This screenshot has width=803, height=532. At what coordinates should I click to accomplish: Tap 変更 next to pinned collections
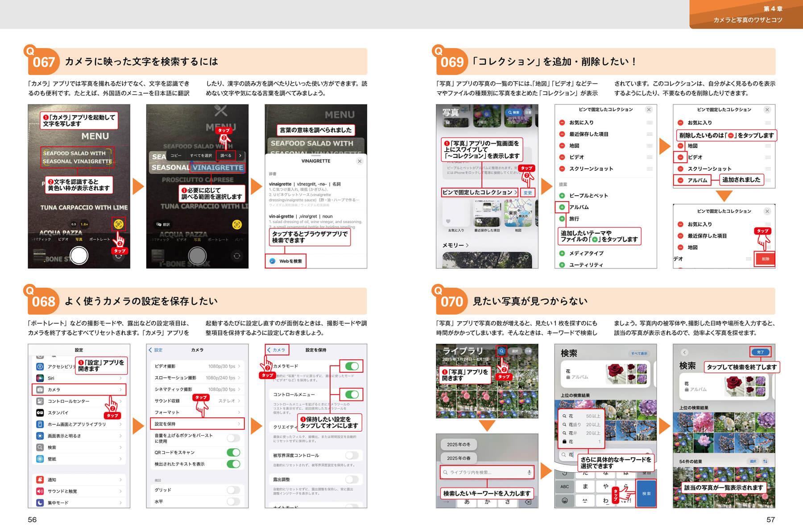point(528,193)
